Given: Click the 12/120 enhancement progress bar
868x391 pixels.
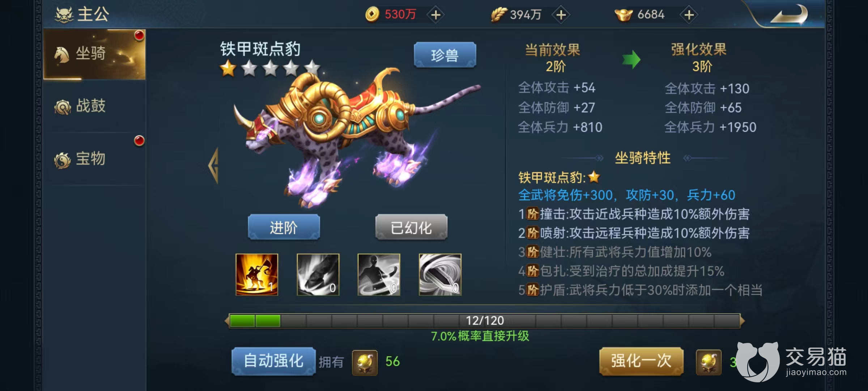Looking at the screenshot, I should click(x=485, y=321).
